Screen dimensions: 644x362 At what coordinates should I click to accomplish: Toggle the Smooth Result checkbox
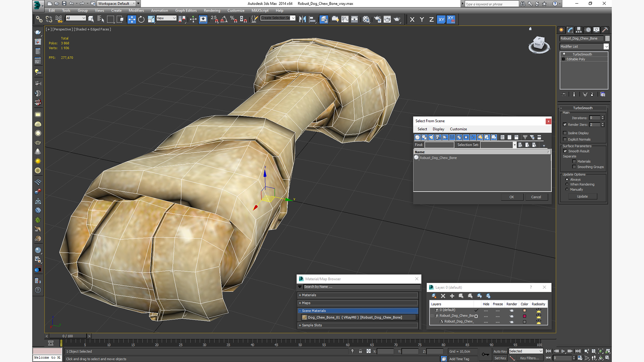[x=565, y=151]
